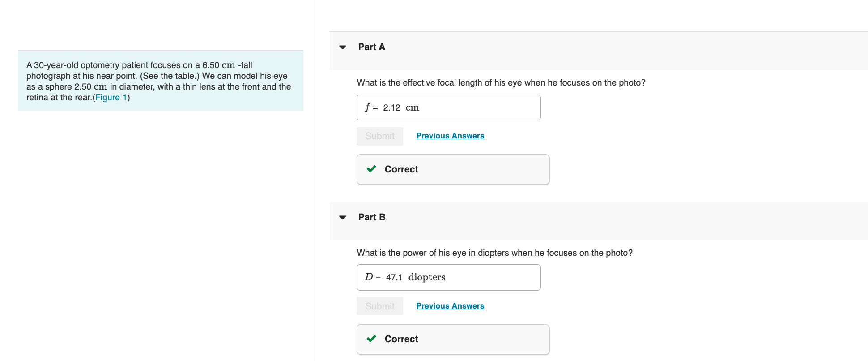Click the problem statement text panel
The width and height of the screenshot is (868, 361).
[x=160, y=81]
